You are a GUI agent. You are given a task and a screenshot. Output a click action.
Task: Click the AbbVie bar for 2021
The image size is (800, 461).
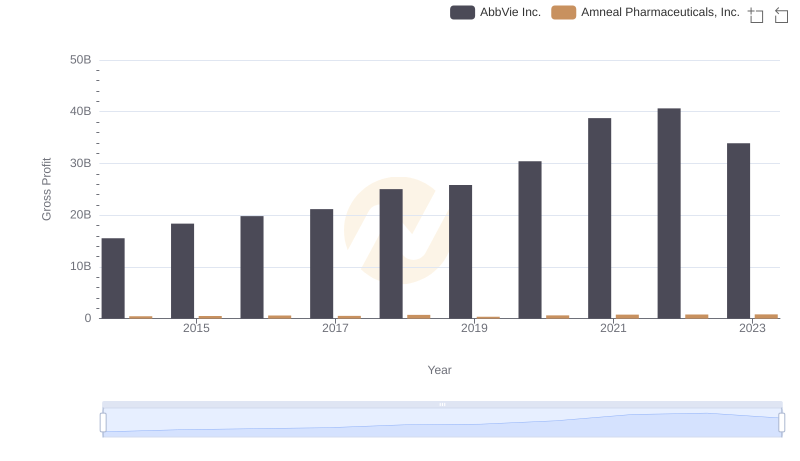pyautogui.click(x=599, y=218)
